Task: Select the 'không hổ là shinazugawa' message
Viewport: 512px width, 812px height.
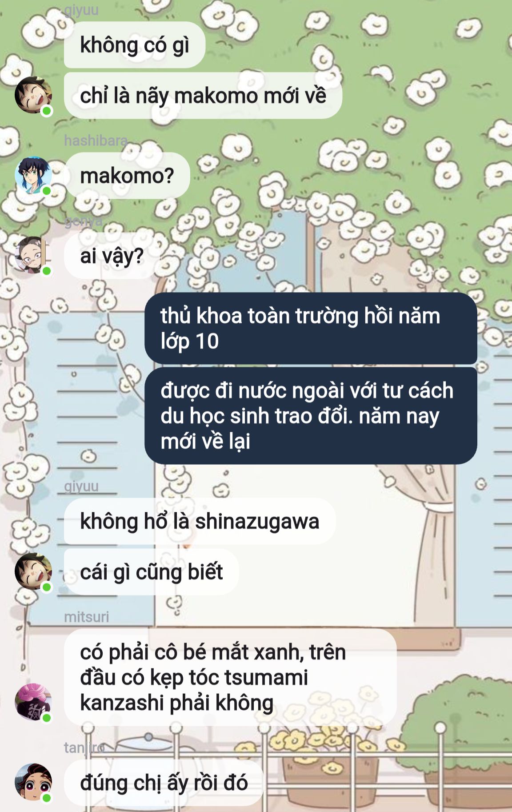Action: [200, 521]
